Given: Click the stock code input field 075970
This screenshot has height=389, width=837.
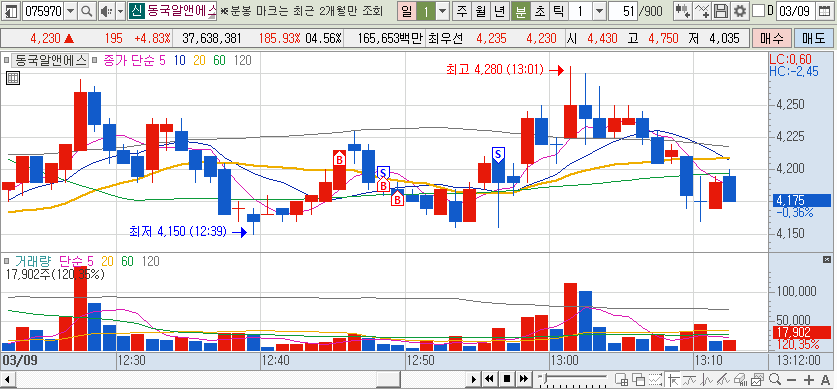Looking at the screenshot, I should click(43, 10).
